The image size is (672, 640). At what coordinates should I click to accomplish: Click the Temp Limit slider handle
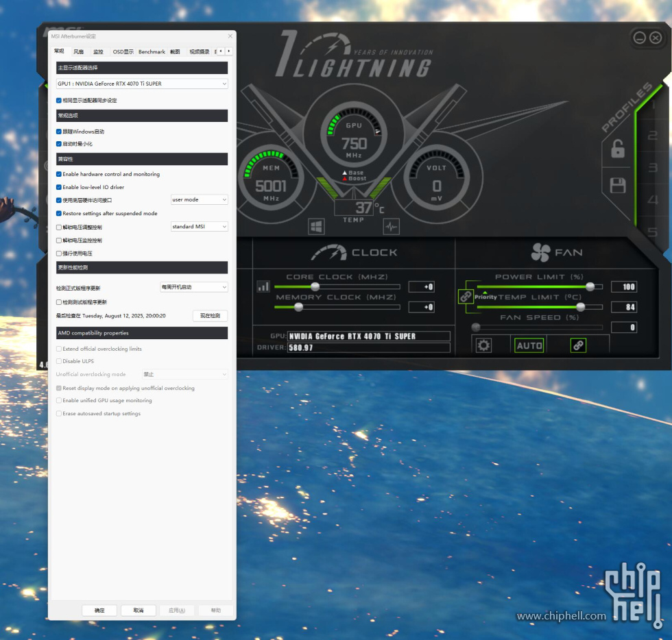point(581,307)
